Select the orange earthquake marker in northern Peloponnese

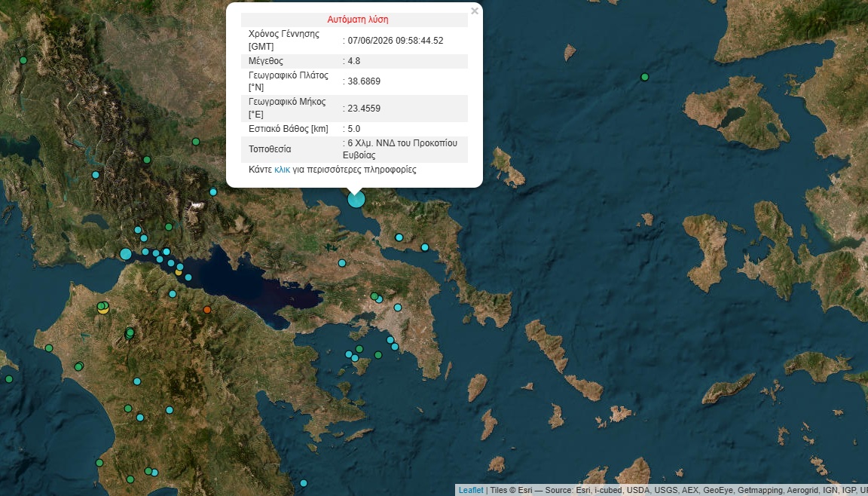coord(207,310)
